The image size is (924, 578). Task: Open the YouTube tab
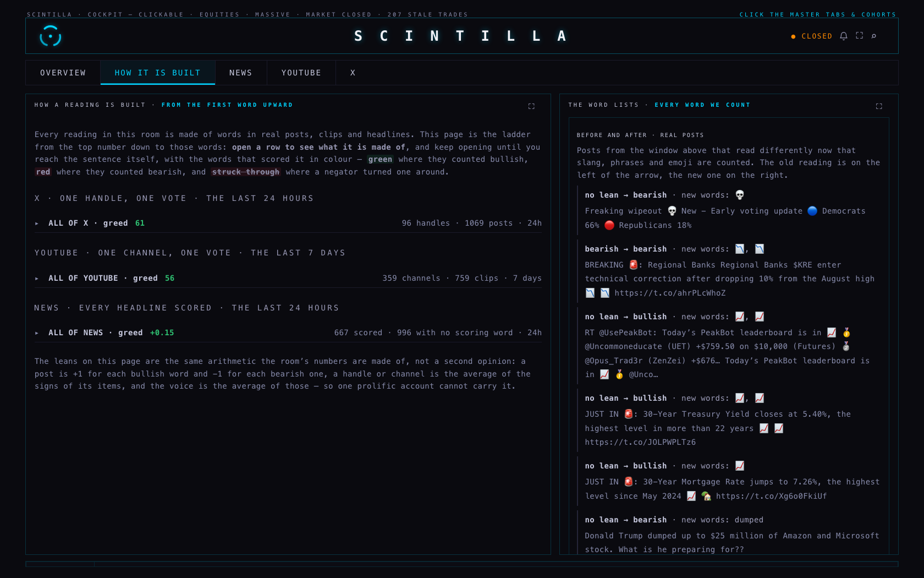[301, 73]
